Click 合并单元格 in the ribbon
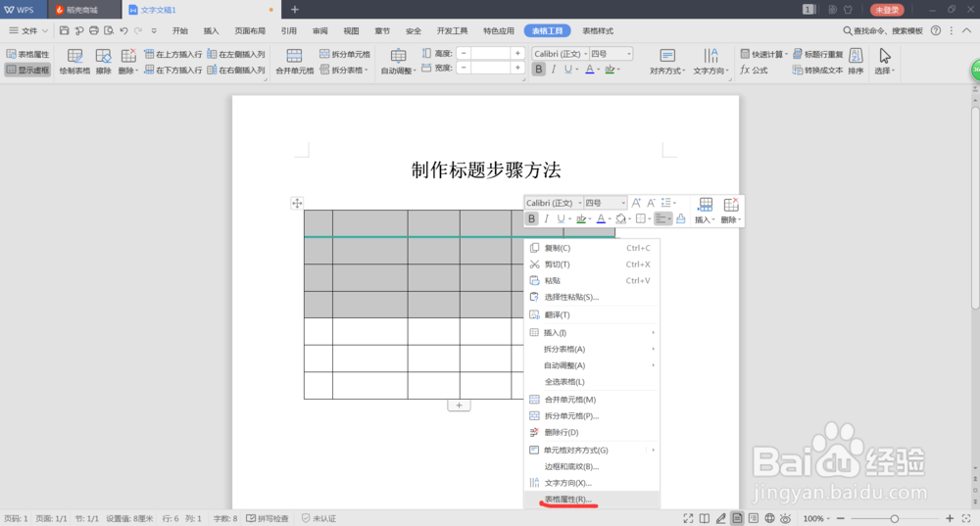 click(294, 62)
